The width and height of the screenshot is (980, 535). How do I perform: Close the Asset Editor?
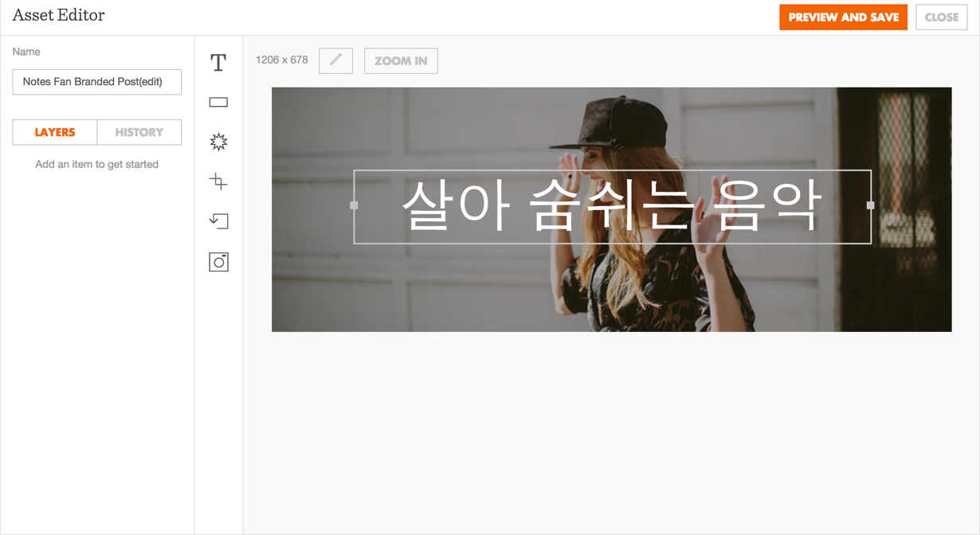coord(942,18)
